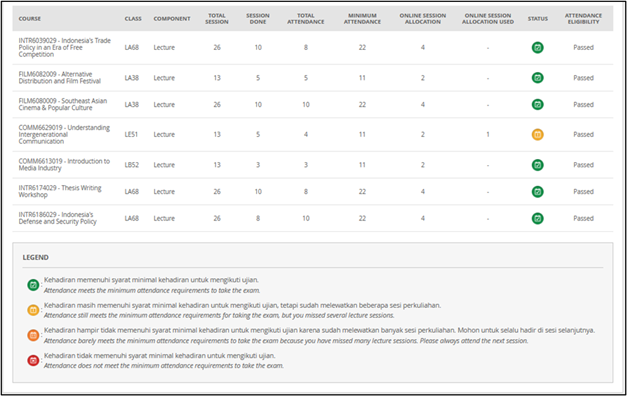
Task: Select course COMM6613019 - Introduction to Media Industry
Action: coord(64,165)
